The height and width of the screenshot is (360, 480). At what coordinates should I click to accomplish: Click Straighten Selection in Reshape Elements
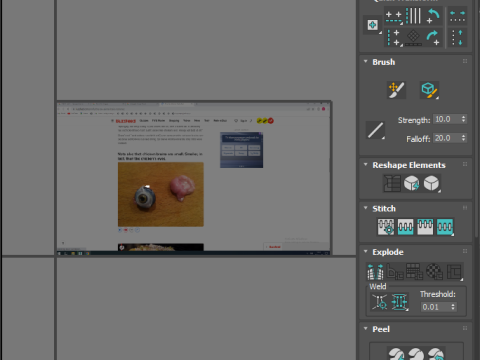392,183
